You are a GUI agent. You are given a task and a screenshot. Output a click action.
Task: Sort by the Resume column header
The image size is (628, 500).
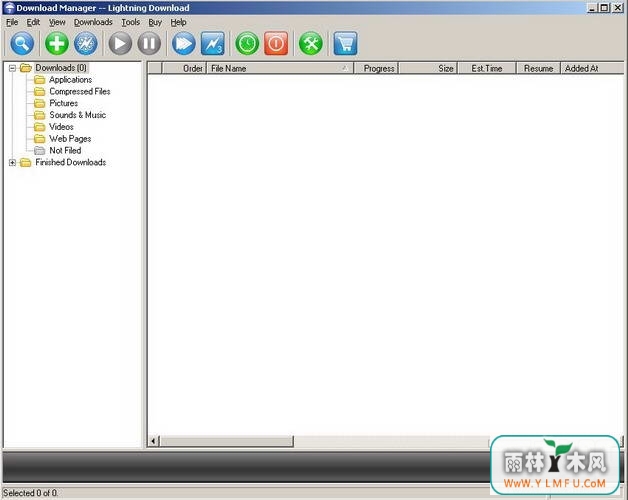[538, 69]
